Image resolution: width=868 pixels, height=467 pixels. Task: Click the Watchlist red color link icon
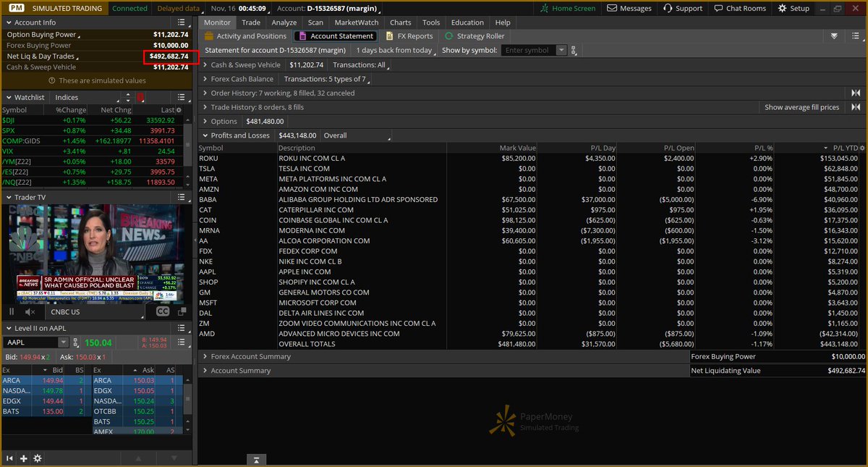tap(140, 97)
